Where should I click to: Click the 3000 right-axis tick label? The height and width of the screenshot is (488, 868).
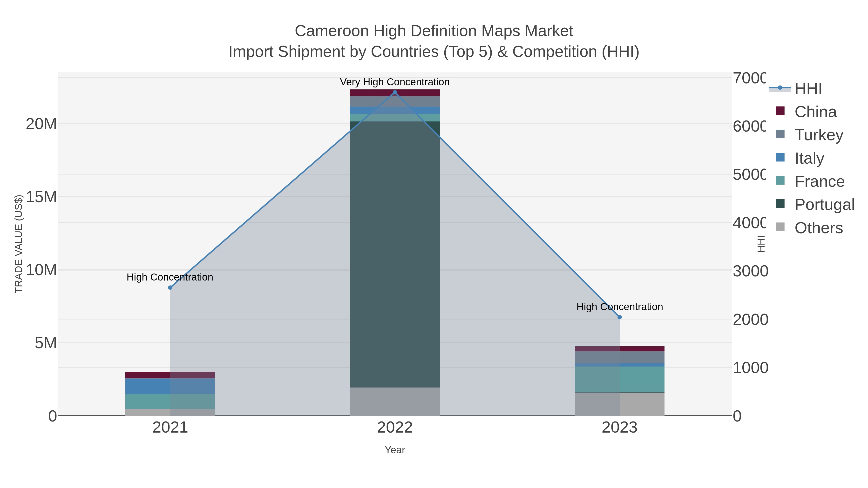tap(750, 271)
